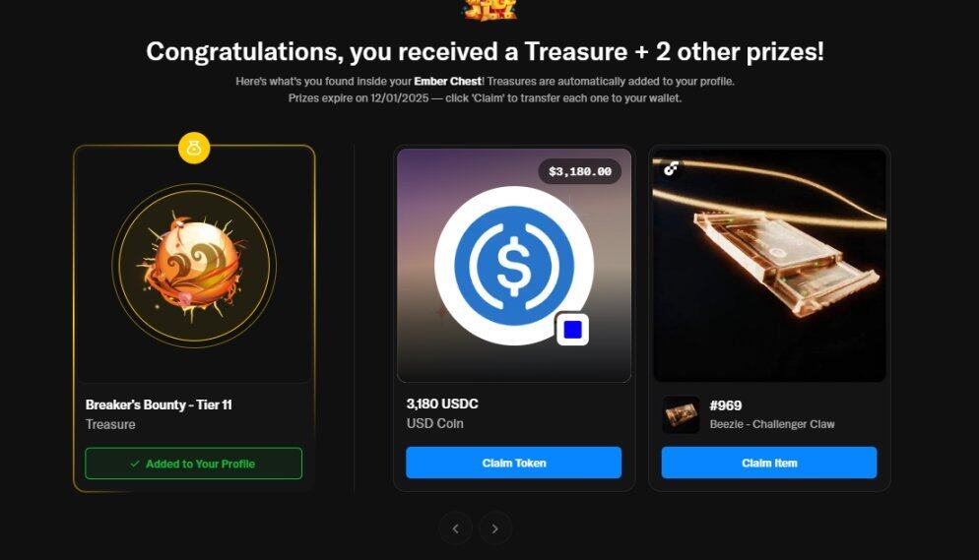The image size is (979, 560).
Task: Click the Breaker's Bounty orb emblem
Action: pyautogui.click(x=194, y=266)
